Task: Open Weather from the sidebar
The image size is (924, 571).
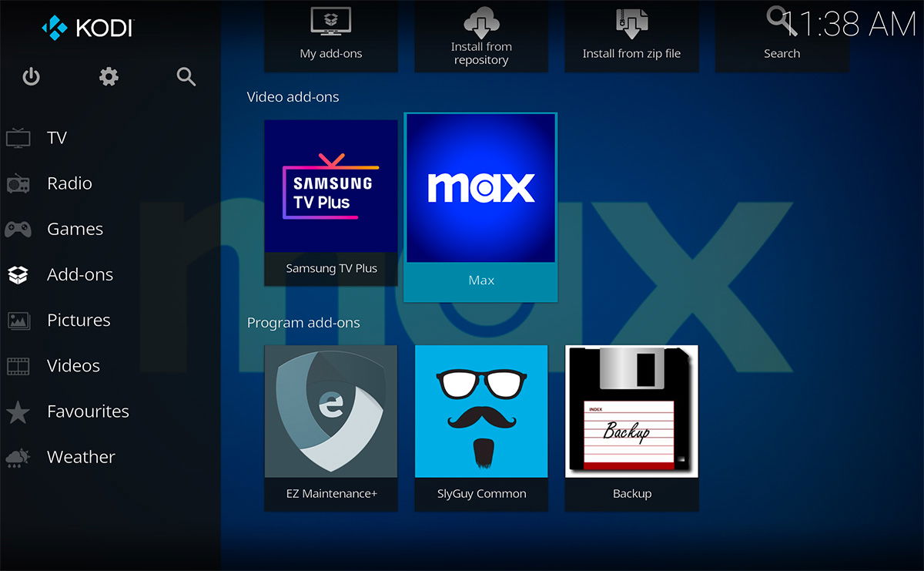Action: coord(81,457)
